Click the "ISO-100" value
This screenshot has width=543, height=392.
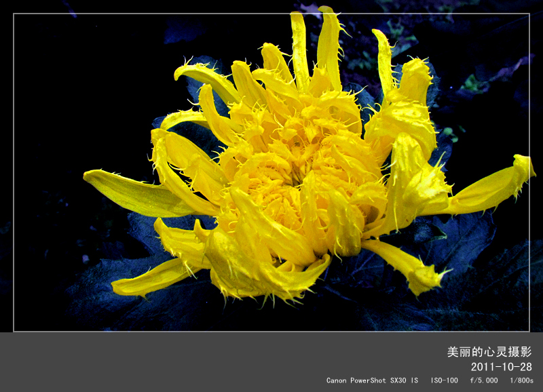(445, 380)
